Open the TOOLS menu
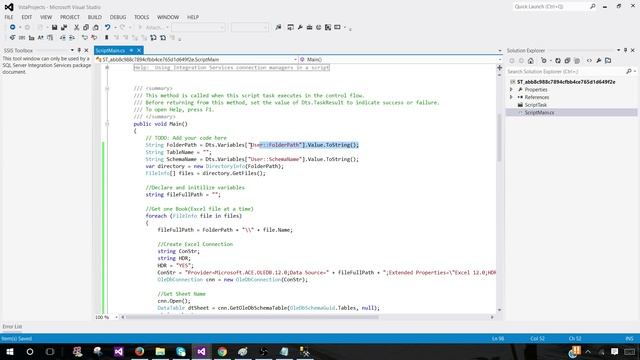The width and height of the screenshot is (640, 360). [x=142, y=17]
